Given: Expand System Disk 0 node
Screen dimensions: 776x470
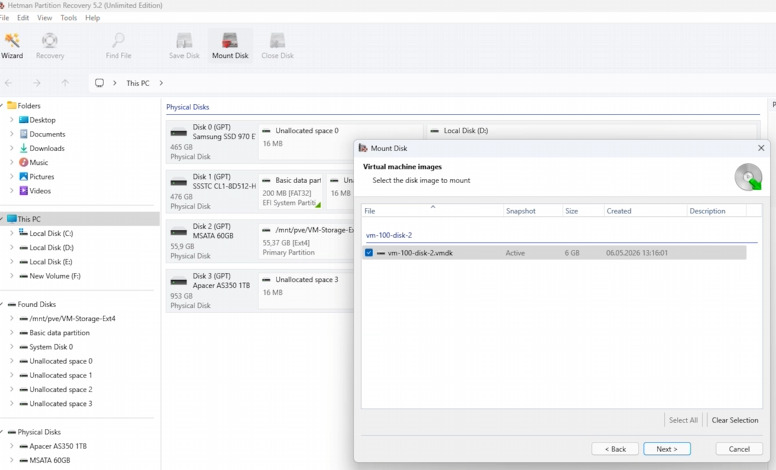Looking at the screenshot, I should click(11, 347).
